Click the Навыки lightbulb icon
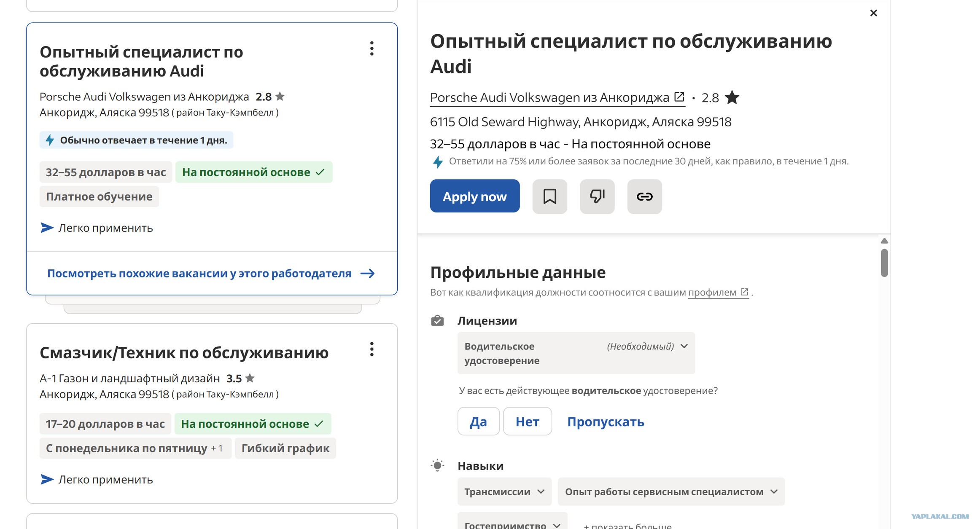Image resolution: width=980 pixels, height=529 pixels. click(437, 465)
